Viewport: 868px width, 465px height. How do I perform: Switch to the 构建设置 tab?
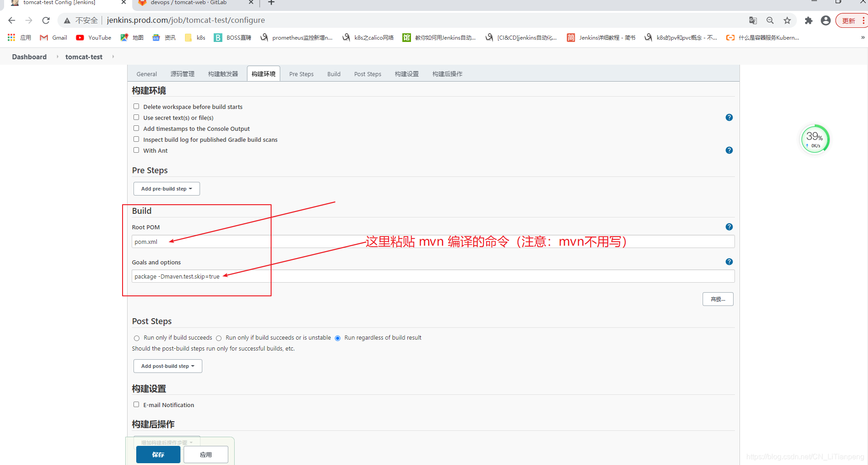pos(406,74)
